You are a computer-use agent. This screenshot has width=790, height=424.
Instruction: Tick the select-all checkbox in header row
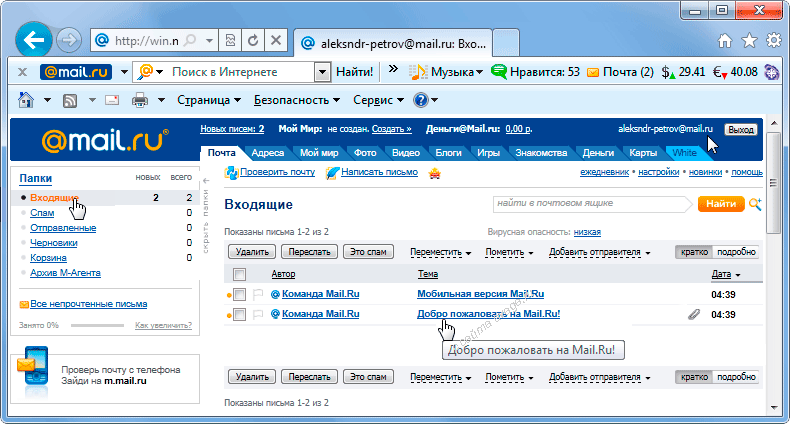239,274
